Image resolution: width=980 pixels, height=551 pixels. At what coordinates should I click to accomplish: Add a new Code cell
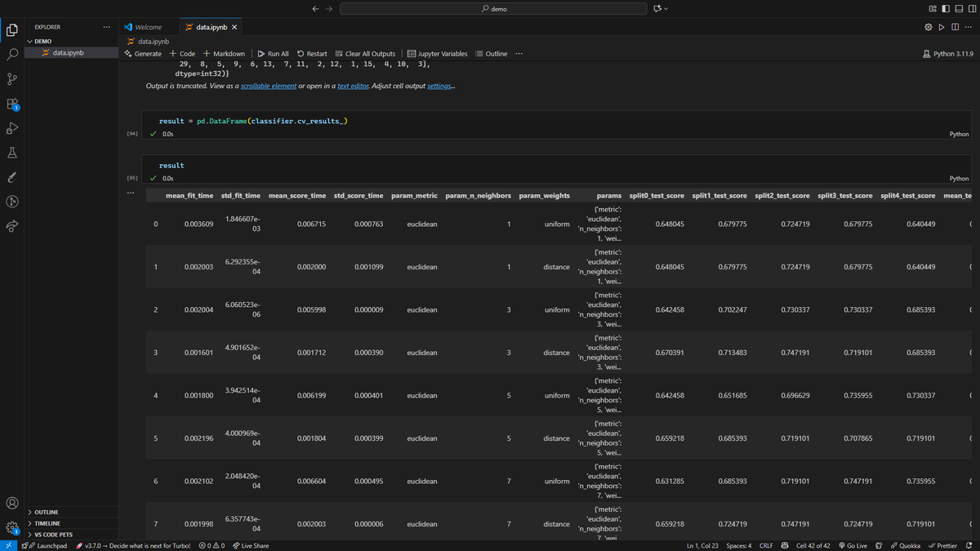(x=182, y=54)
